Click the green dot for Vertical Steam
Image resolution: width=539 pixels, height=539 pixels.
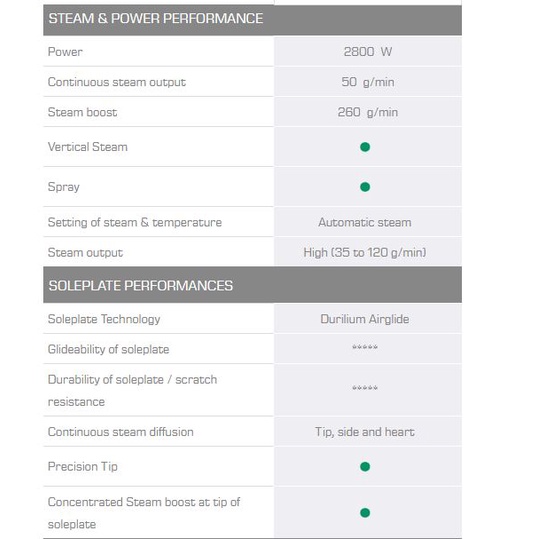point(365,147)
